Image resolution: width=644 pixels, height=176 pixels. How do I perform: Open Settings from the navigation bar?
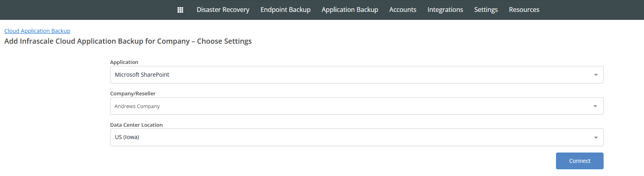[486, 10]
